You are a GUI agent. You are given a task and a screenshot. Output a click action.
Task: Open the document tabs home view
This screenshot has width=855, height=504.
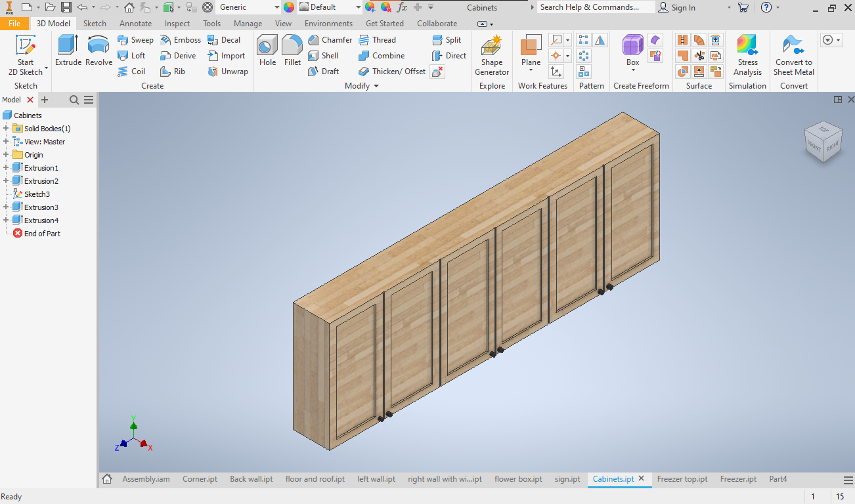pyautogui.click(x=107, y=479)
